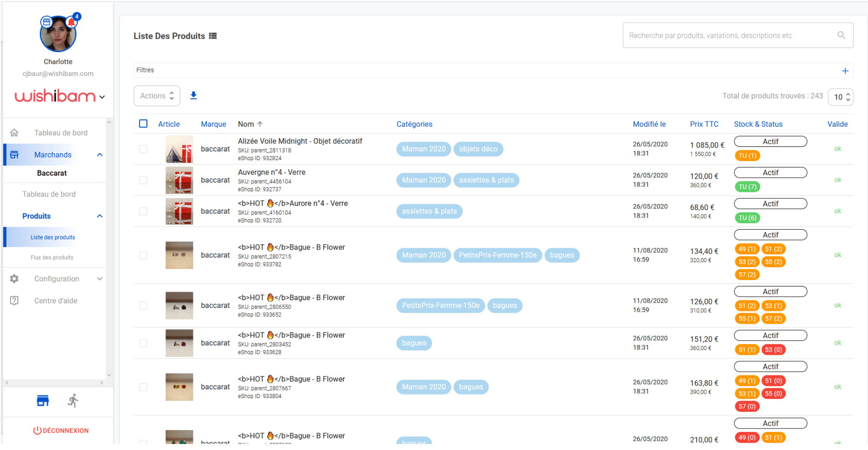This screenshot has height=450, width=868.
Task: Click the Centre d'aide help icon
Action: pyautogui.click(x=14, y=301)
